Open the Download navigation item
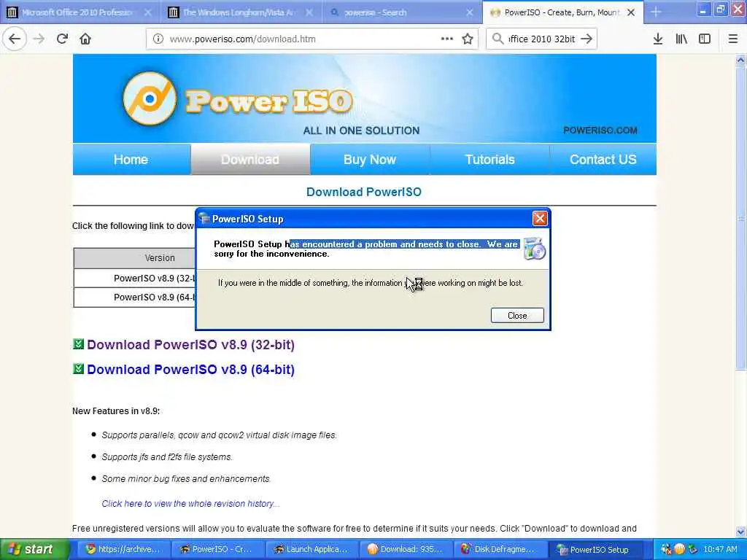The width and height of the screenshot is (747, 560). [x=250, y=160]
